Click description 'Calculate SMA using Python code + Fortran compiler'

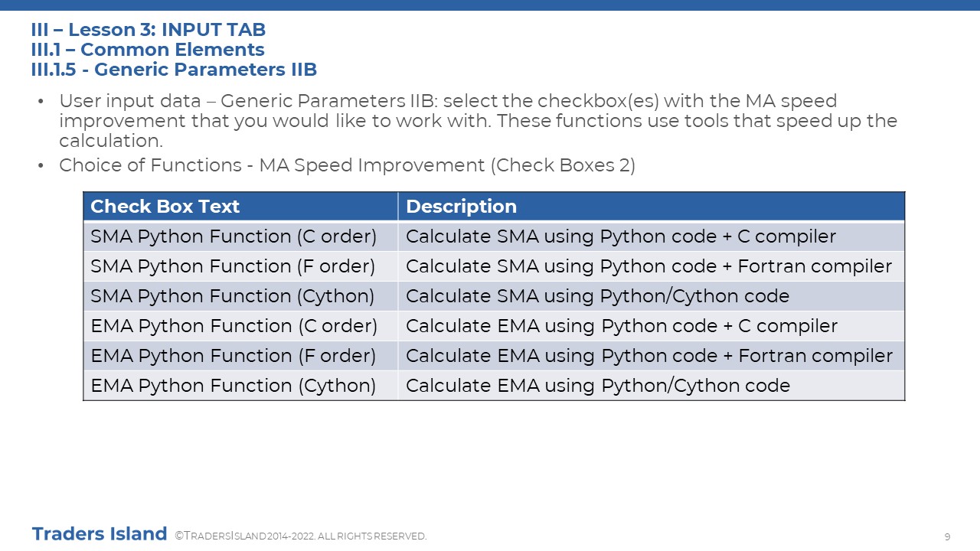pos(649,266)
